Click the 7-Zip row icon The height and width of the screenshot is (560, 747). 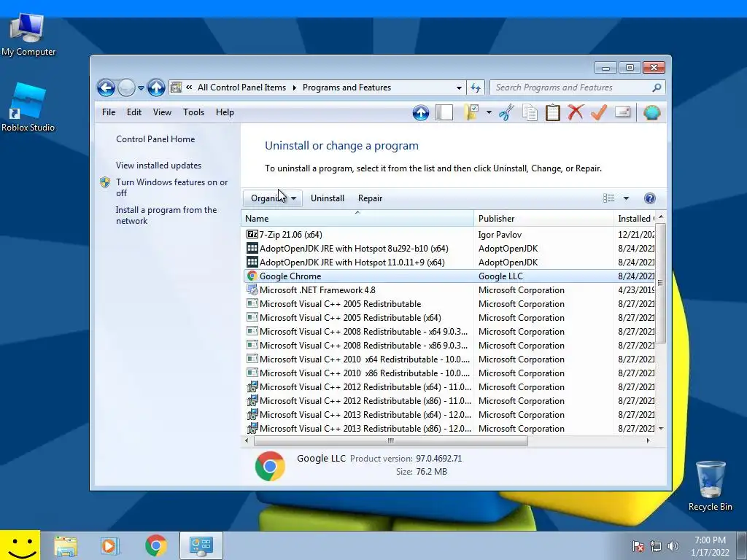(x=252, y=234)
